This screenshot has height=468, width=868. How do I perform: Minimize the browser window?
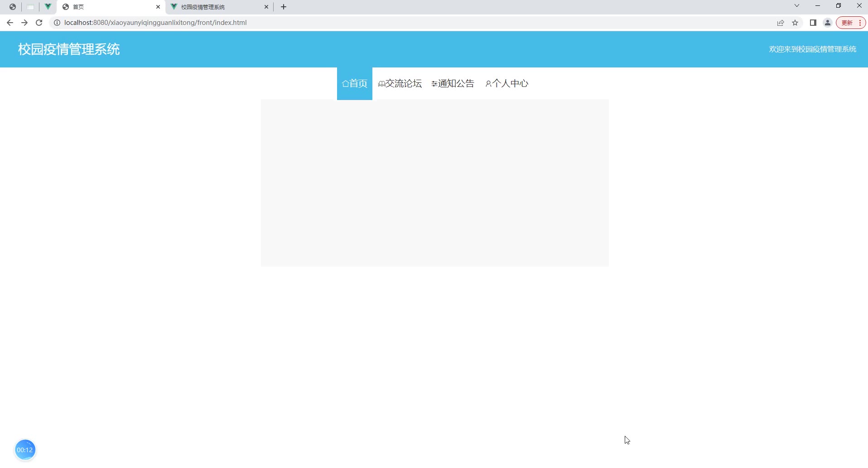[x=818, y=6]
